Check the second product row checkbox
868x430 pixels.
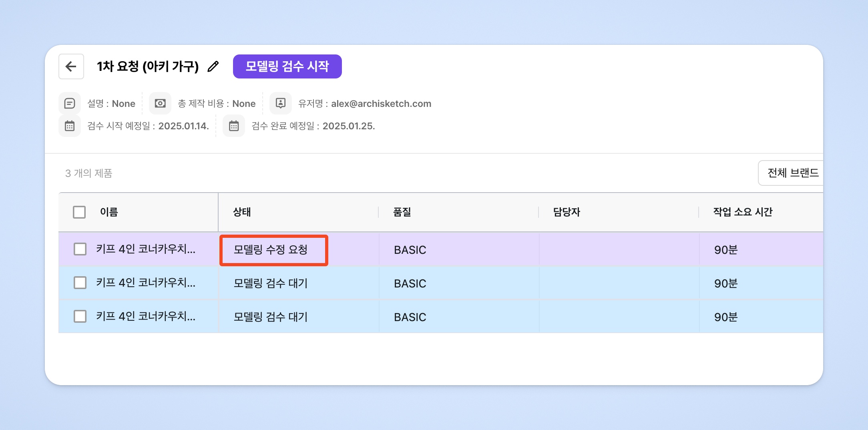80,283
